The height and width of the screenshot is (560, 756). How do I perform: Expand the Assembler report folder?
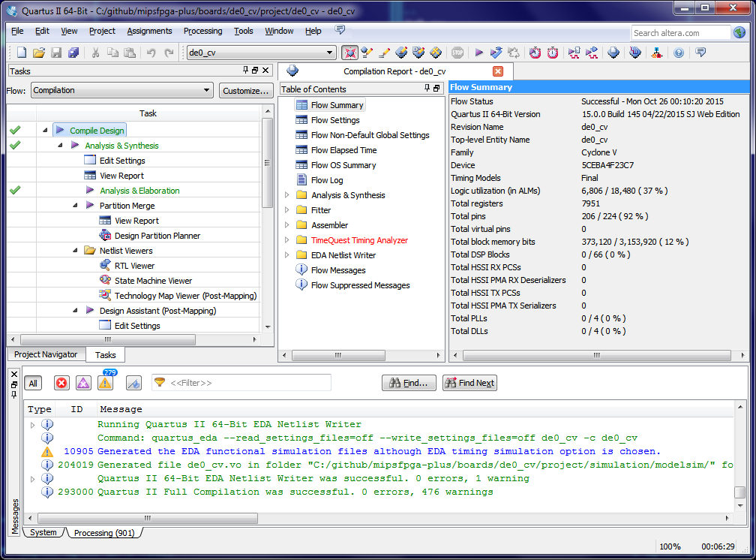pos(286,225)
